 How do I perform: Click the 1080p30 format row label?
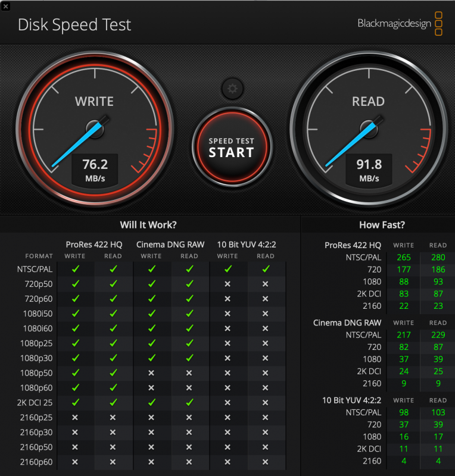36,358
